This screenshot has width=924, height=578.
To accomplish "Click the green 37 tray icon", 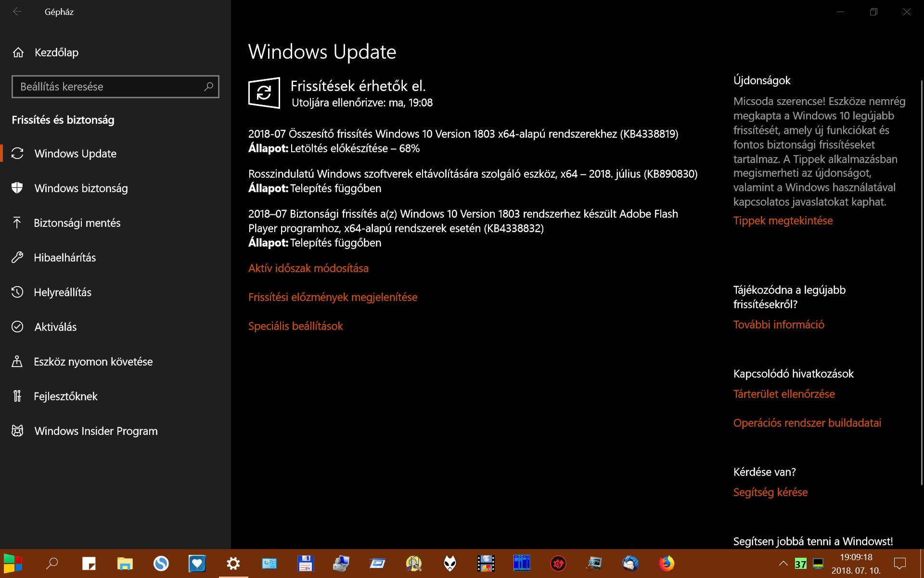I will [x=801, y=564].
